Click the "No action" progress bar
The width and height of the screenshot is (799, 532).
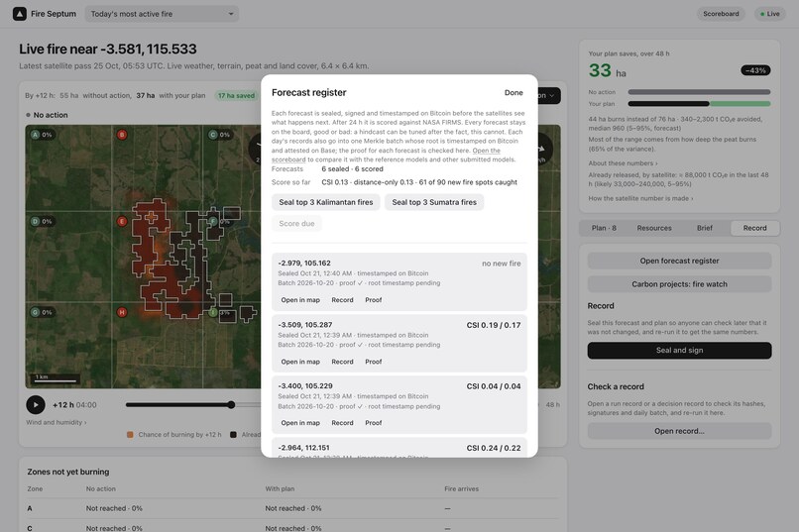[699, 92]
